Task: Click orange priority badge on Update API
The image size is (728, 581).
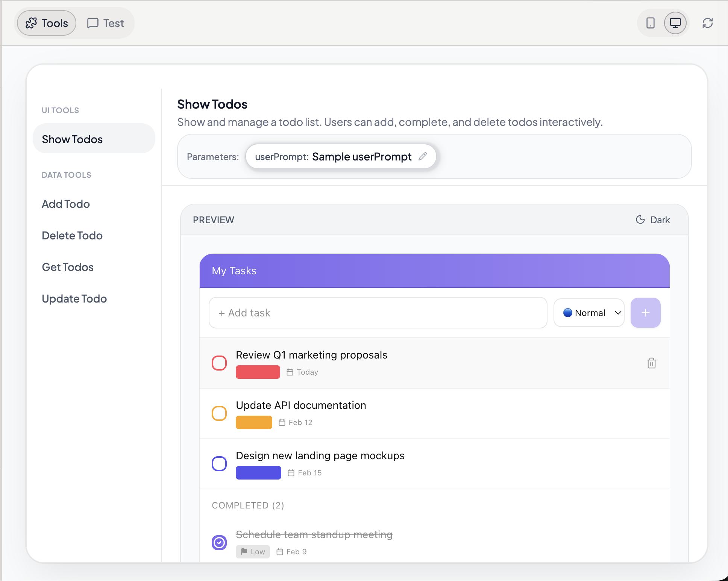Action: coord(254,422)
